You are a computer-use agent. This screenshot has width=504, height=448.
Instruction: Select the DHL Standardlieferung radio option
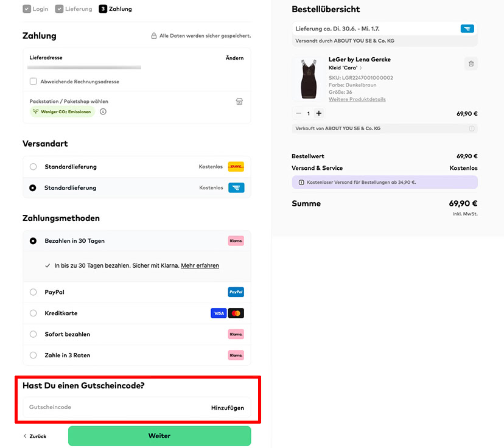click(x=33, y=166)
